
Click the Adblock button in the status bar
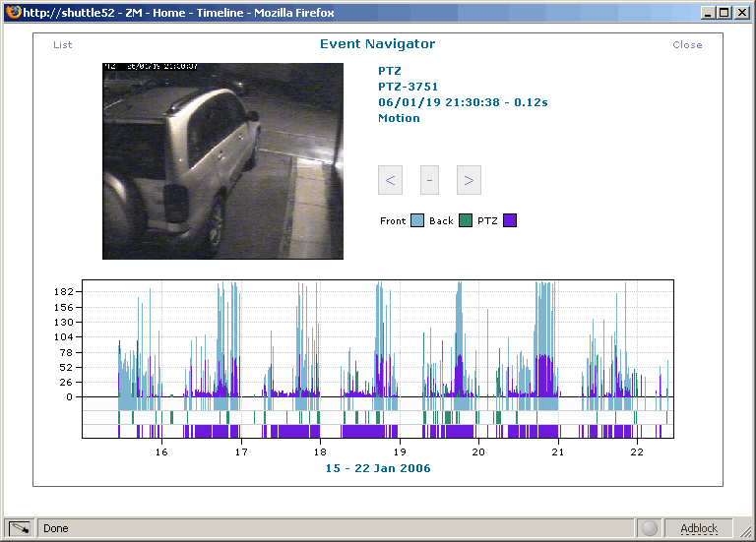click(x=699, y=528)
